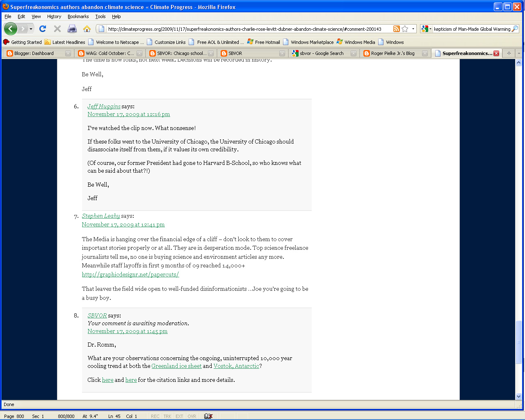
Task: Click the second 'here' citation link
Action: pos(131,380)
